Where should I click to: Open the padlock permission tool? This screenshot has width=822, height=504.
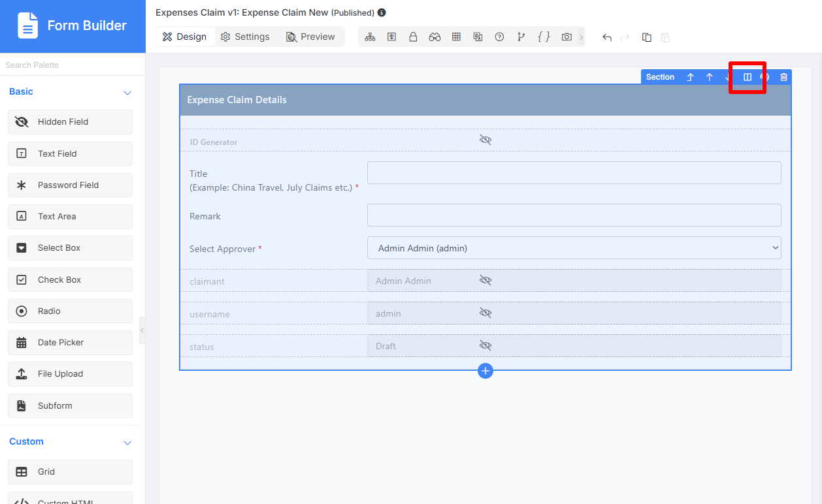413,37
